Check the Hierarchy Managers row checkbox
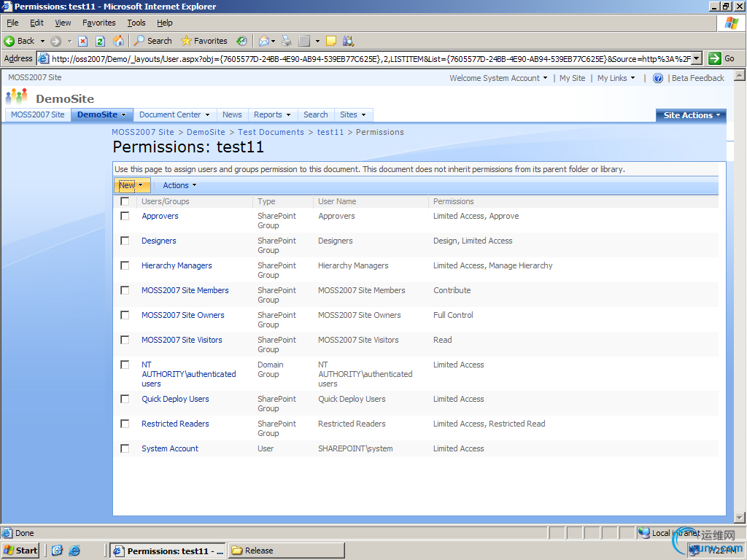The width and height of the screenshot is (747, 560). coord(125,265)
